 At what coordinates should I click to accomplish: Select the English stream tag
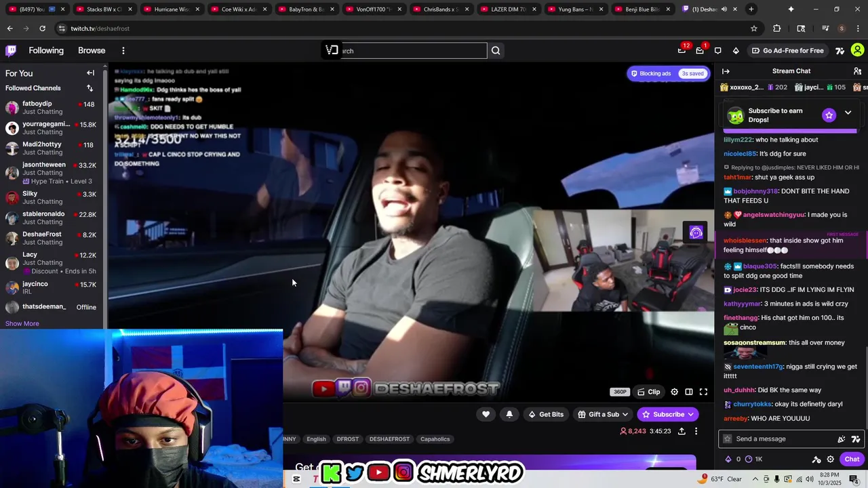tap(316, 439)
